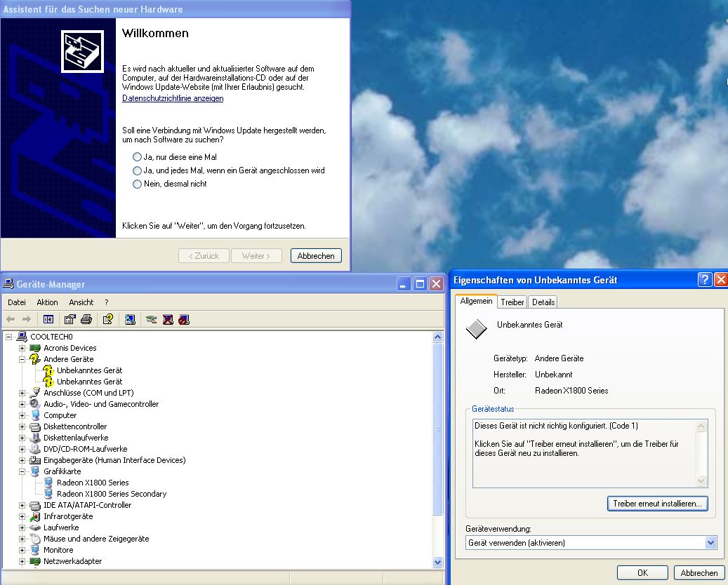Click the device tree scrollbar up arrow
Screen dimensions: 728x585
[x=437, y=337]
